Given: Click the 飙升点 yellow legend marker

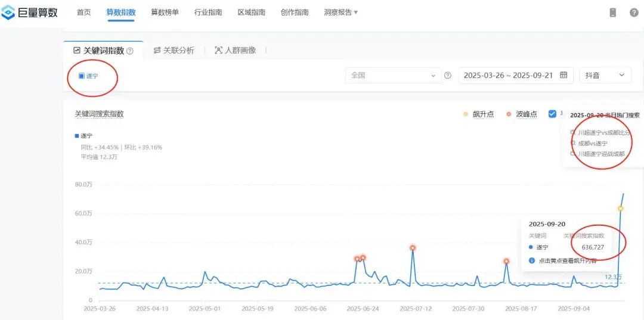Looking at the screenshot, I should (x=466, y=114).
